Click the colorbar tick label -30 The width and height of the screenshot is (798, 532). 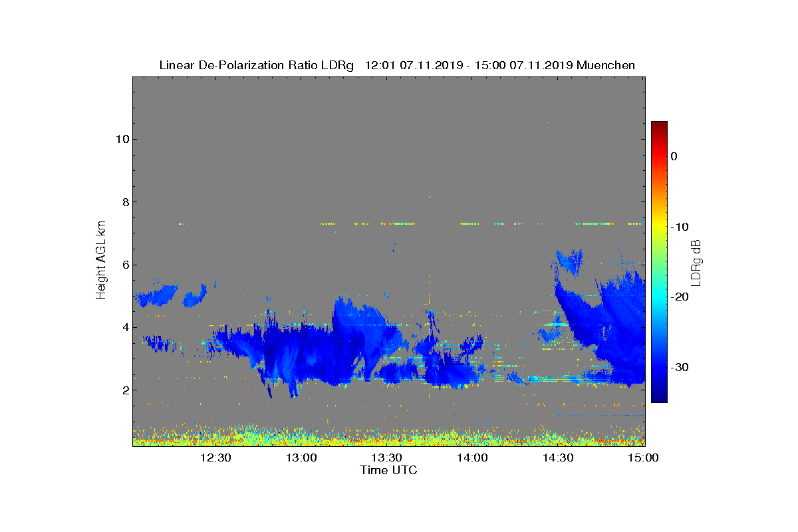(678, 368)
